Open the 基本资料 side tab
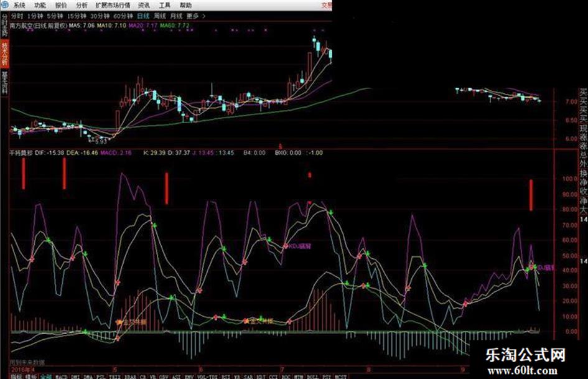The image size is (588, 379). point(4,82)
